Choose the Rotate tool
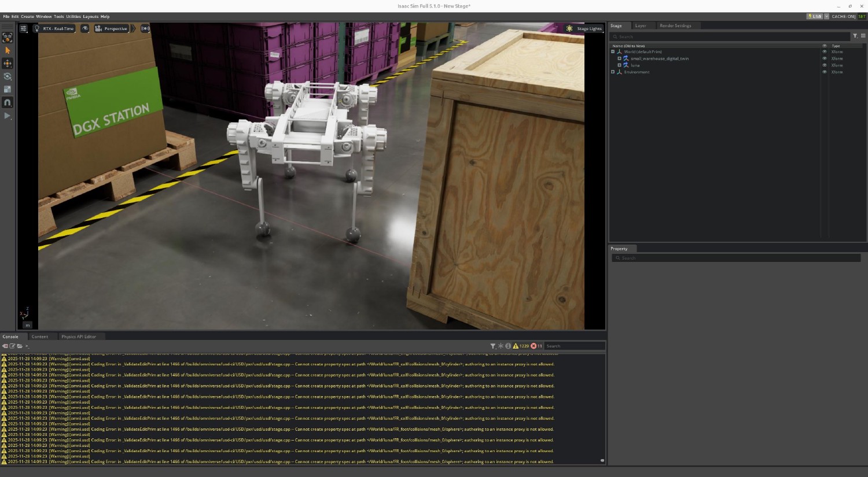The image size is (868, 477). click(x=8, y=76)
